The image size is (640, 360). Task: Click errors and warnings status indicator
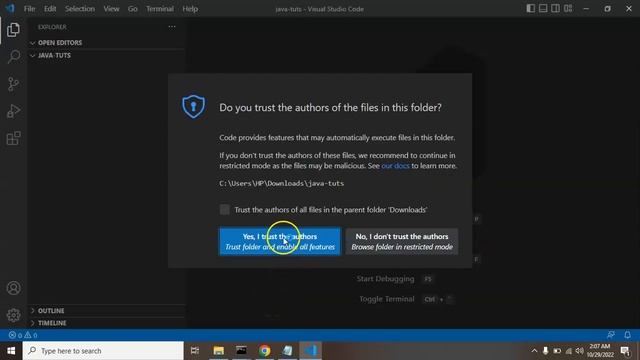pyautogui.click(x=23, y=335)
